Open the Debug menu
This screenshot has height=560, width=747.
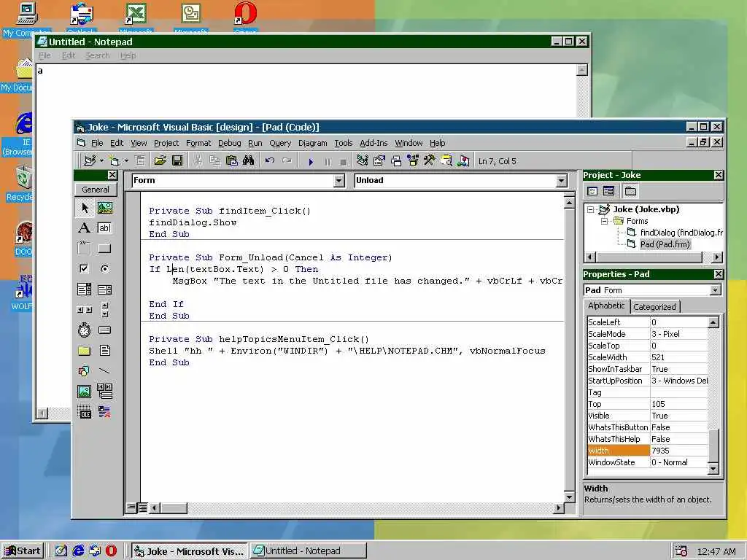229,143
